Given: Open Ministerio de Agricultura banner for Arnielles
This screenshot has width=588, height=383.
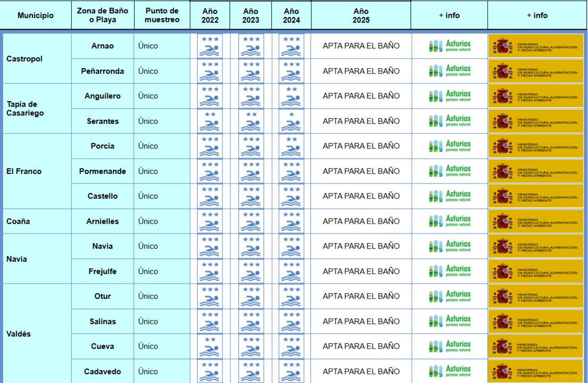Looking at the screenshot, I should (x=536, y=221).
